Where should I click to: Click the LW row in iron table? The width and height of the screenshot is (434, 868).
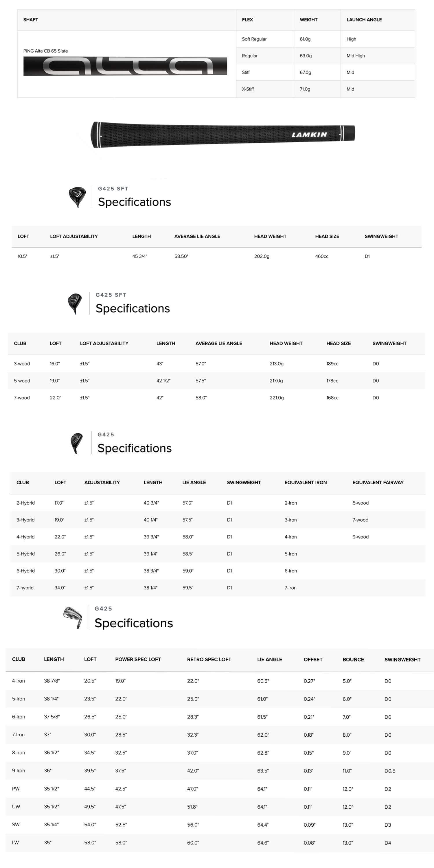click(217, 842)
